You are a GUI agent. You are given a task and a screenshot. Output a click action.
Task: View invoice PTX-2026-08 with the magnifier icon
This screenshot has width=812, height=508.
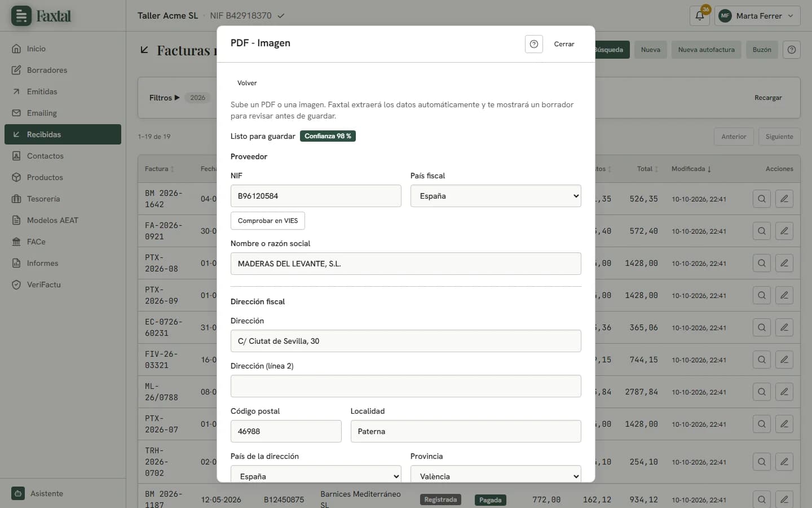[762, 263]
